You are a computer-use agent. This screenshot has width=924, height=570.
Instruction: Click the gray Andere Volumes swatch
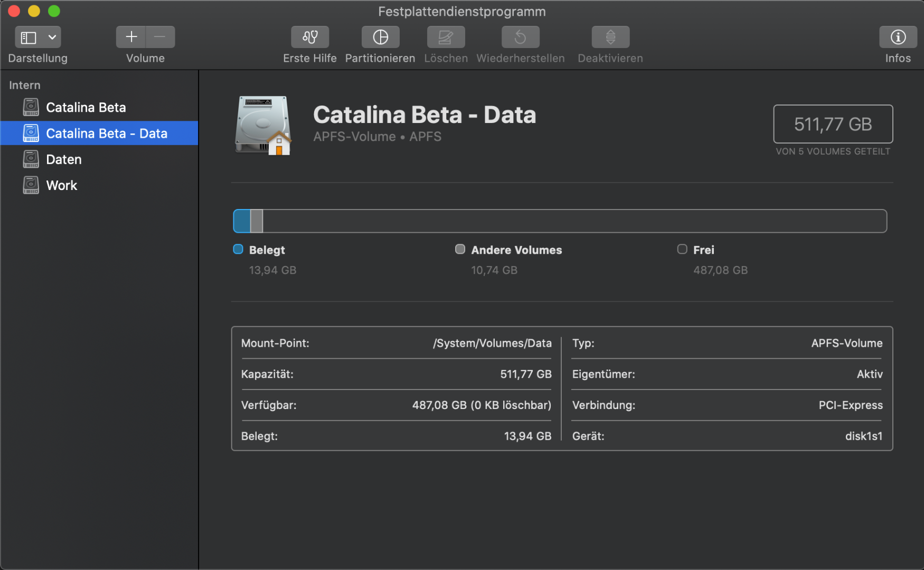pyautogui.click(x=460, y=249)
